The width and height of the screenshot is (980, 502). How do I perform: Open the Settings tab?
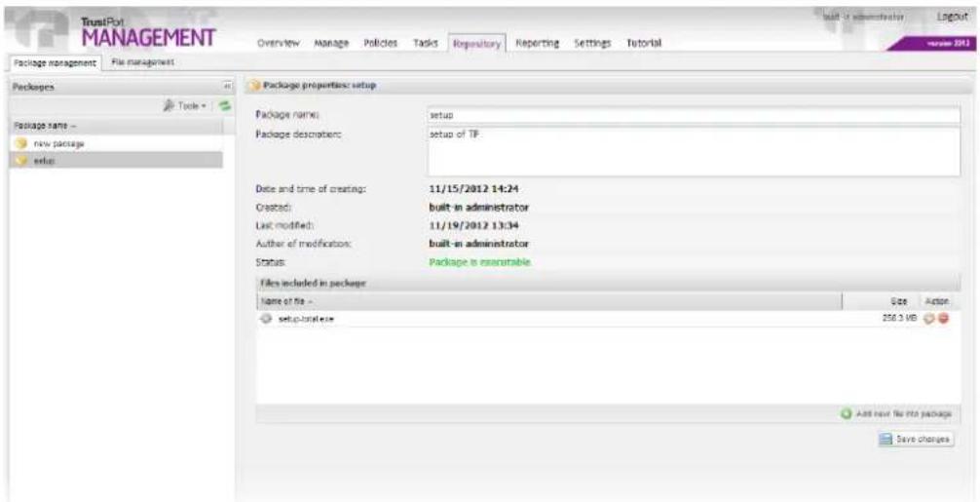pos(592,43)
